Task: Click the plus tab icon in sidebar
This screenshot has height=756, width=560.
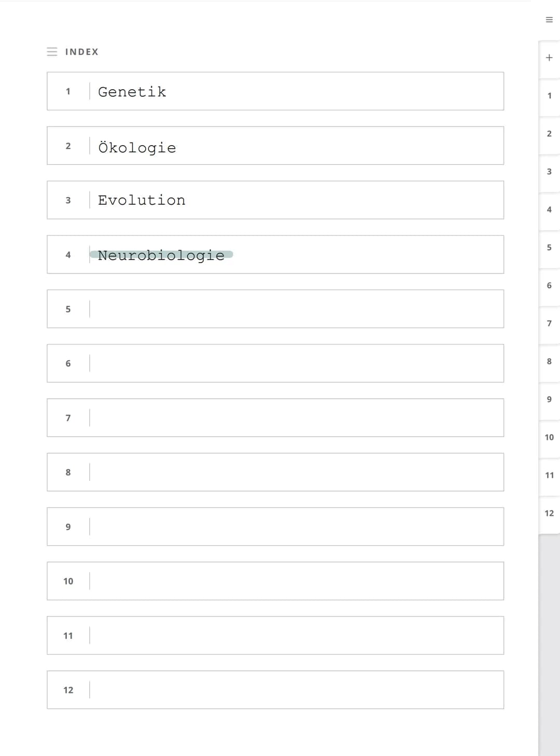Action: (x=549, y=58)
